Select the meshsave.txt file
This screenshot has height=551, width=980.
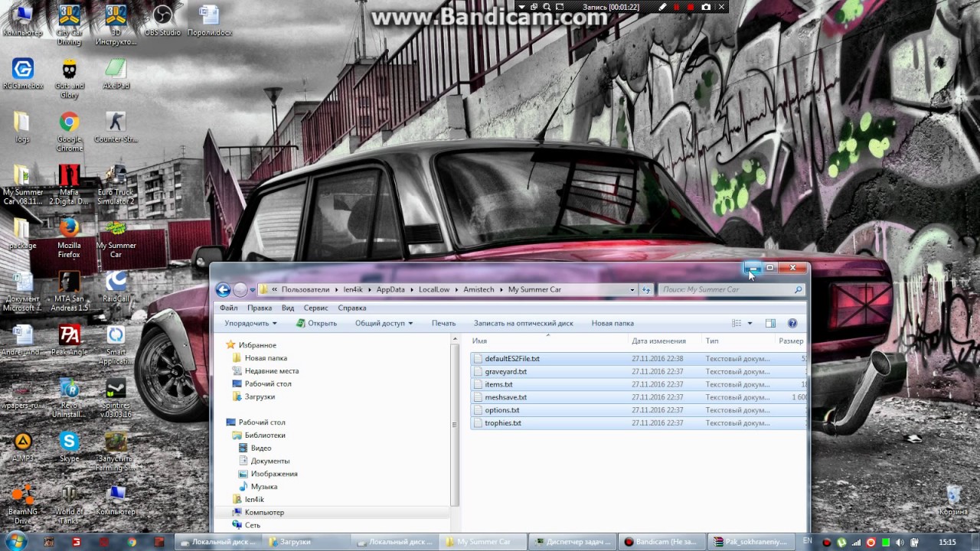click(639, 397)
